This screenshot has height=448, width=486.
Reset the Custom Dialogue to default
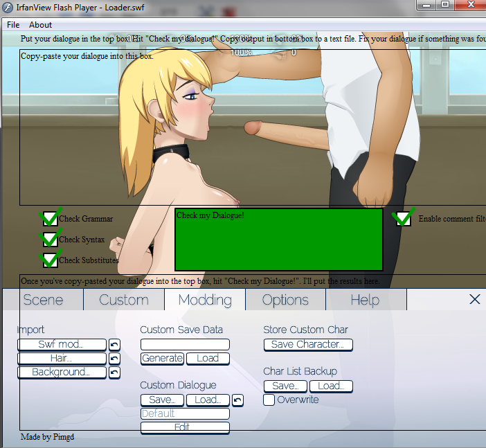pyautogui.click(x=237, y=400)
